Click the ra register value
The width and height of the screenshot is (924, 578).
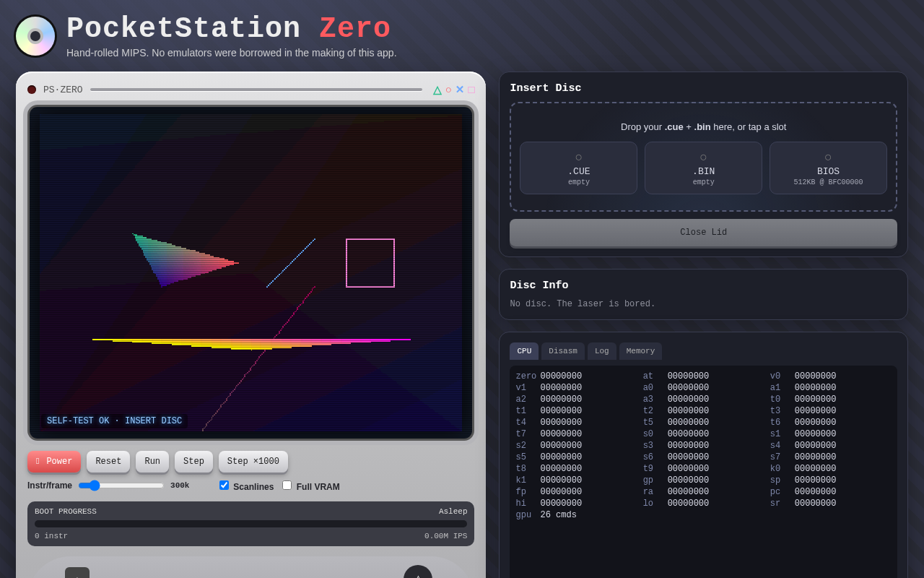[688, 492]
